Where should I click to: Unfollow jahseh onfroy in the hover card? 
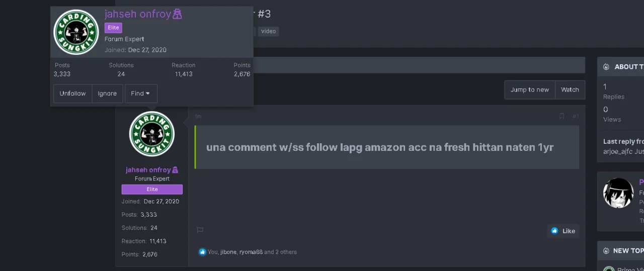72,94
